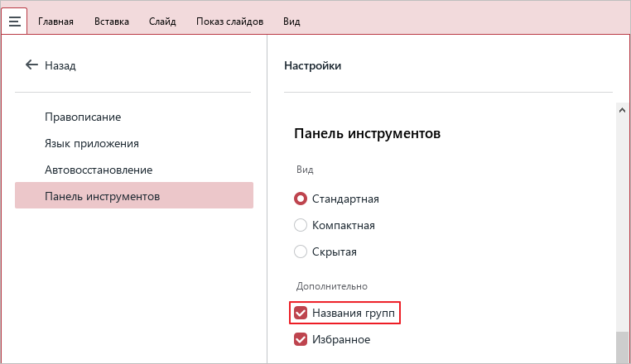Click the settings scrollbar thumb

pyautogui.click(x=622, y=347)
